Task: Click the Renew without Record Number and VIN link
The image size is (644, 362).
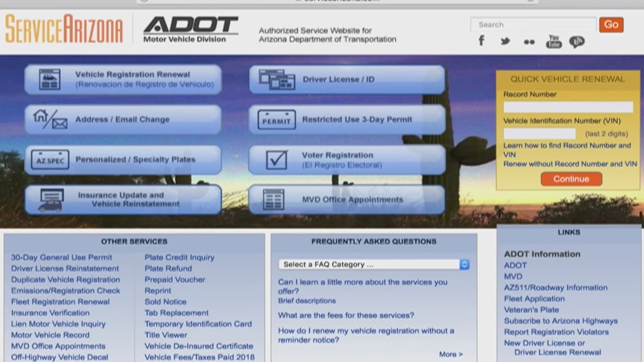Action: coord(570,164)
